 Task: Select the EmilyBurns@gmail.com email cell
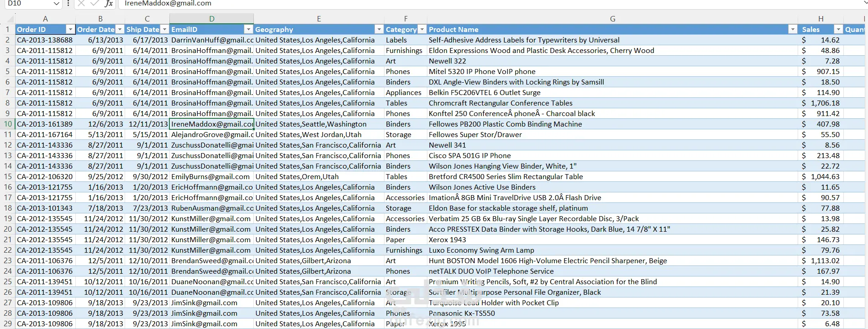point(212,176)
